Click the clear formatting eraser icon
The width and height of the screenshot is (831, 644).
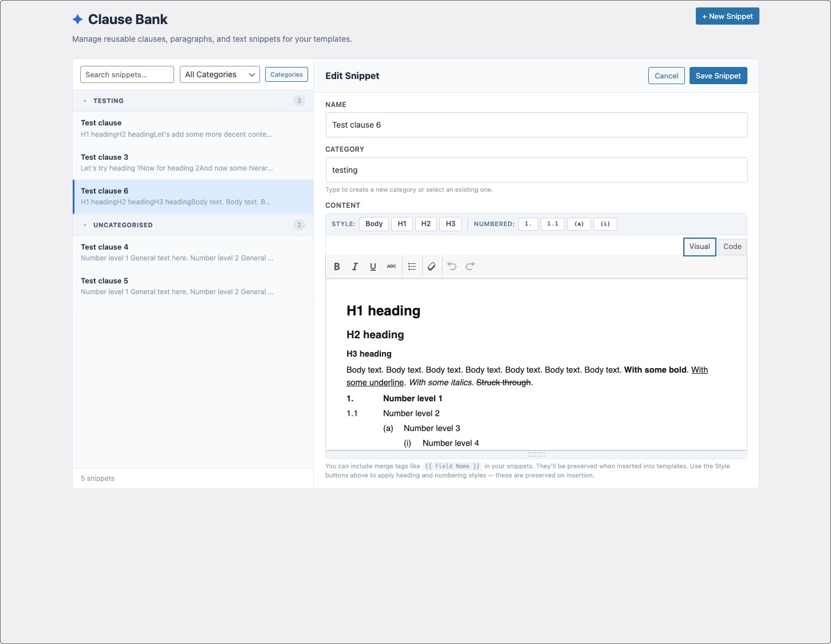click(x=432, y=266)
